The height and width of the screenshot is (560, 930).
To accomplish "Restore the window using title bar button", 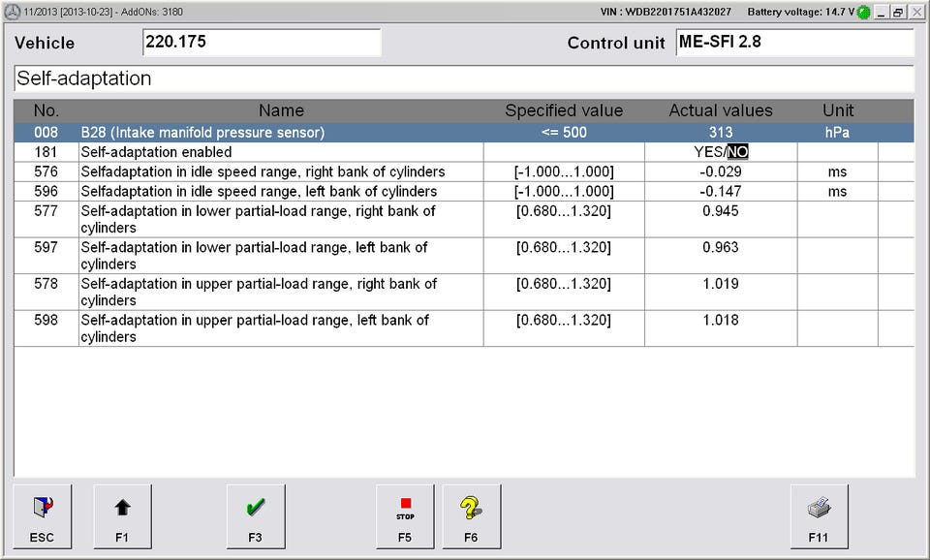I will (x=898, y=12).
